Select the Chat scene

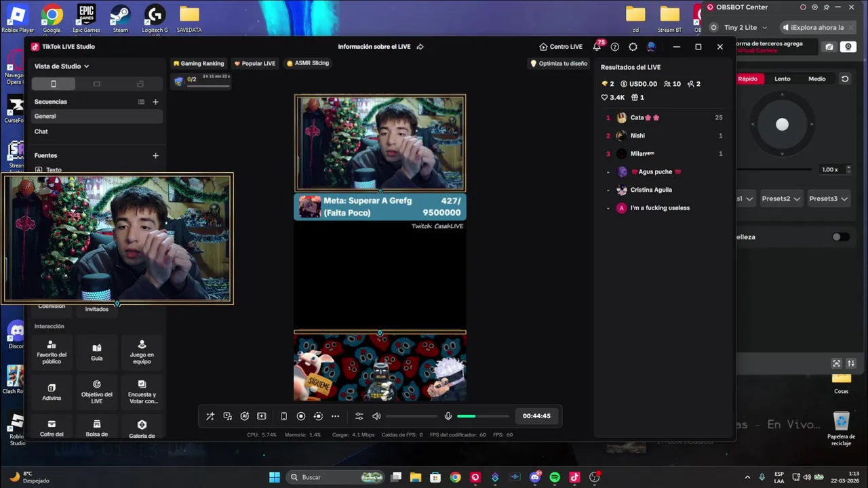coord(97,131)
